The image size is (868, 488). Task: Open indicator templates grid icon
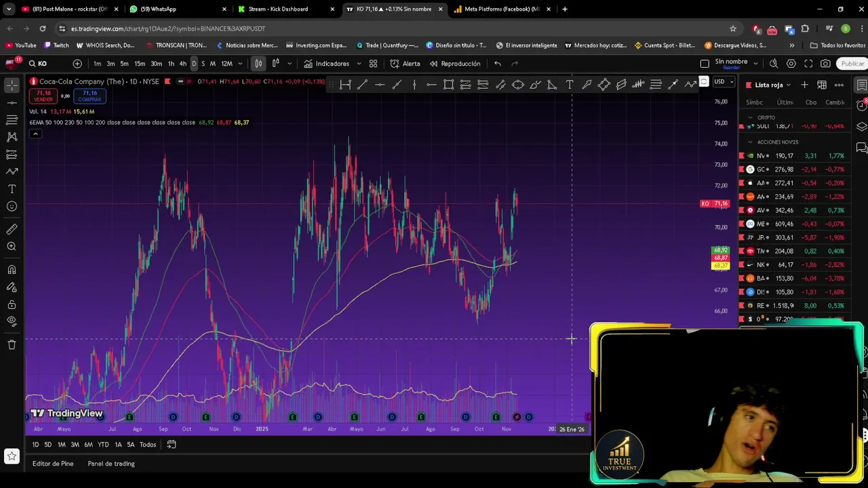click(373, 64)
